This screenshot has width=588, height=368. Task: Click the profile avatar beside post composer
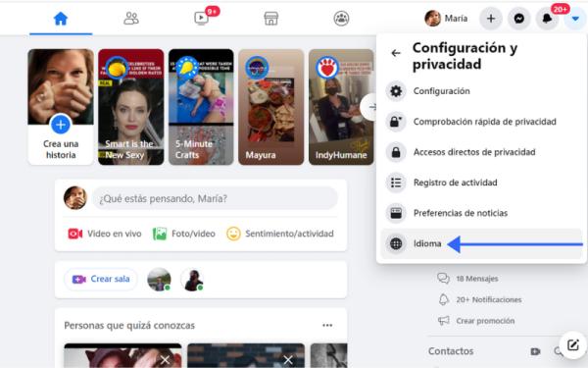[x=75, y=197]
